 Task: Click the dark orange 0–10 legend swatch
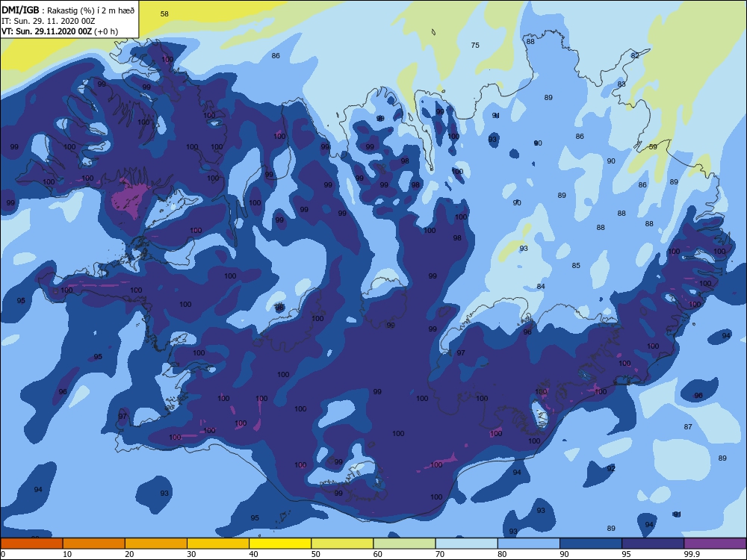pos(31,544)
